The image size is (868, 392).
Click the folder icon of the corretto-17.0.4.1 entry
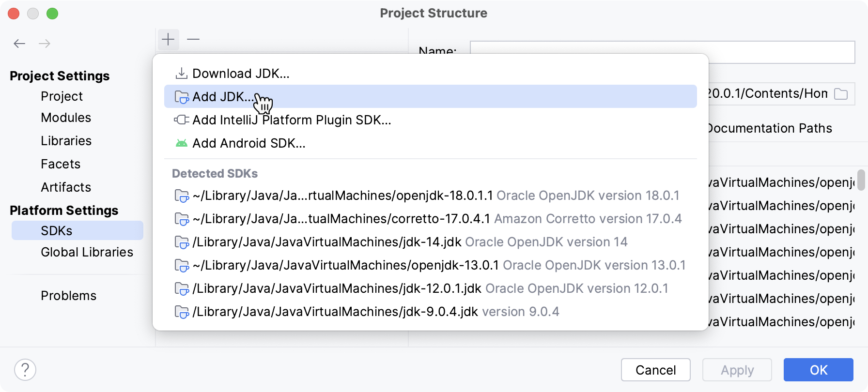coord(182,219)
